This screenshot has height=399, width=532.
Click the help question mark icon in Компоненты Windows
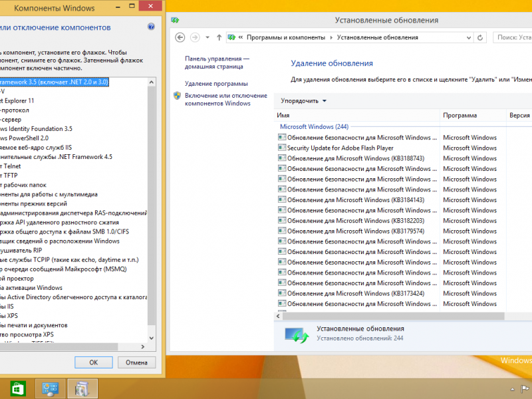pos(151,27)
